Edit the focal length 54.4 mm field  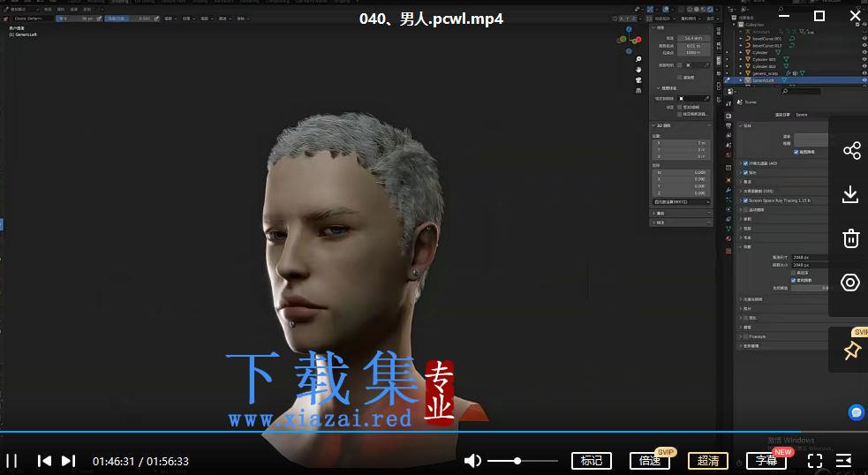pyautogui.click(x=694, y=38)
